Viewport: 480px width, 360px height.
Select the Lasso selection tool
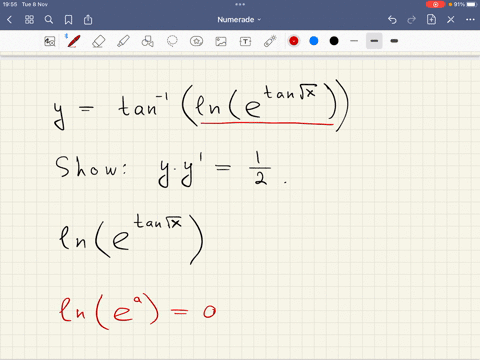pyautogui.click(x=172, y=41)
